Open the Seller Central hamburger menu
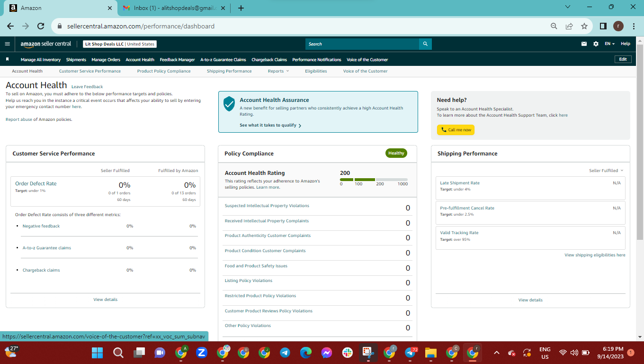The image size is (644, 364). pyautogui.click(x=7, y=44)
